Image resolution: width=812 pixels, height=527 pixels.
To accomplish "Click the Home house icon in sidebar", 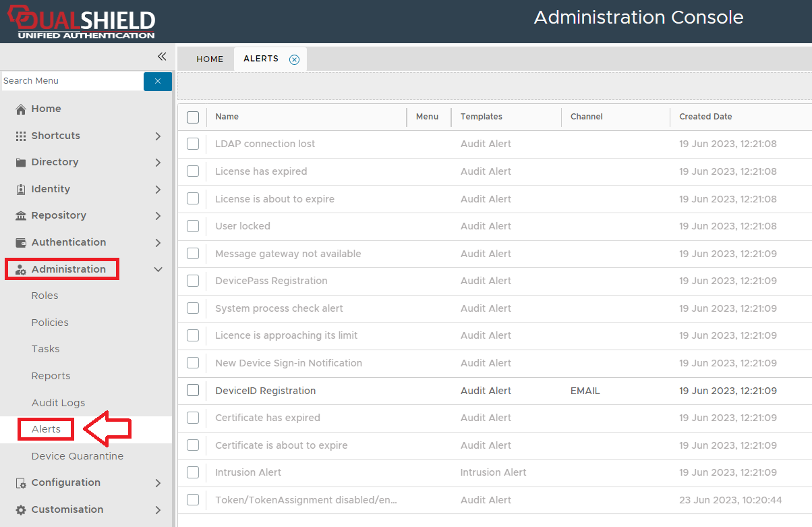I will click(x=21, y=109).
